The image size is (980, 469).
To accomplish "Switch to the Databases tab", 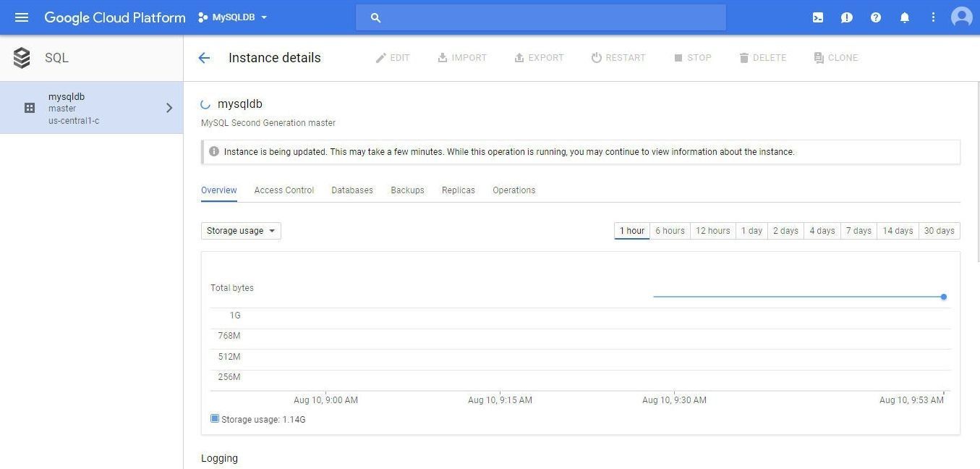I will point(352,190).
